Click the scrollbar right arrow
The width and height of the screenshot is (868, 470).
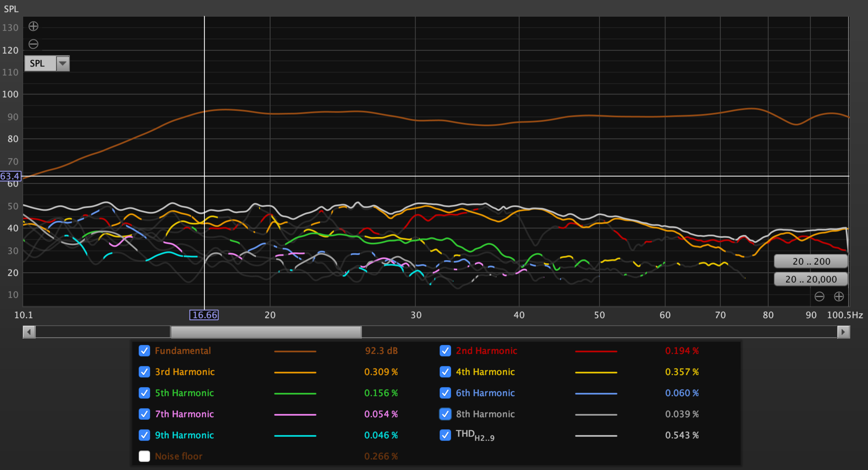tap(843, 332)
